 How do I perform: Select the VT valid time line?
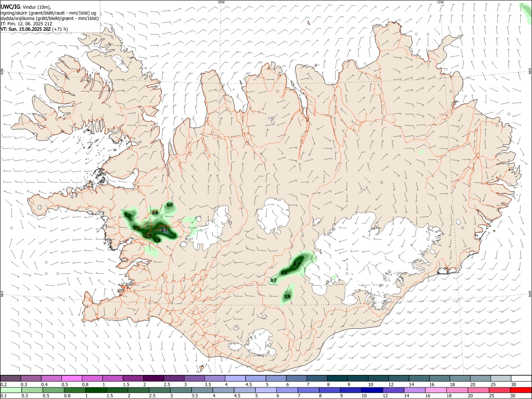click(x=34, y=29)
